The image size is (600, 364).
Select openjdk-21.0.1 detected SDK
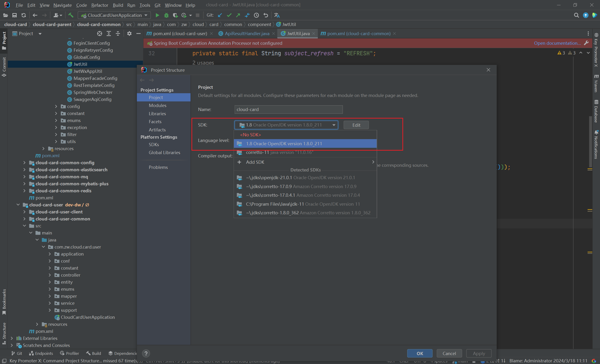pyautogui.click(x=305, y=178)
